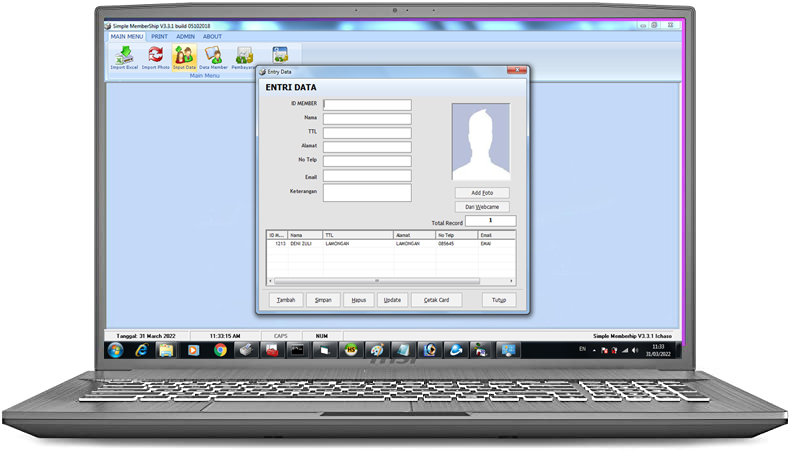Open the Windows Start menu orb
The image size is (790, 450).
(x=115, y=350)
